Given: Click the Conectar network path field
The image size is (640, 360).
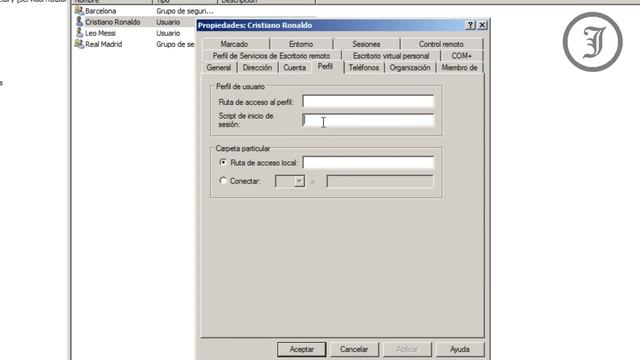Looking at the screenshot, I should 380,181.
